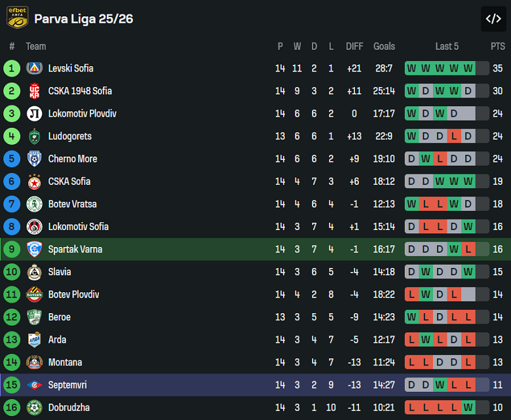The width and height of the screenshot is (511, 420).
Task: Click the Spartak Varna club crest
Action: point(34,250)
